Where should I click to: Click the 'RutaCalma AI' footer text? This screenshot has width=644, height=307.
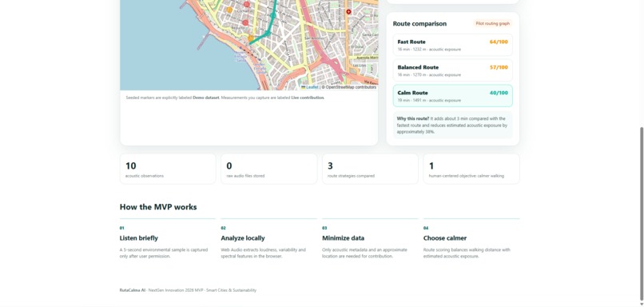coord(133,290)
